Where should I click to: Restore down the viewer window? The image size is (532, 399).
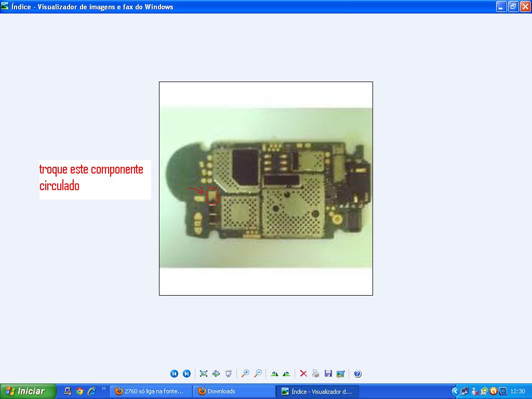point(513,6)
